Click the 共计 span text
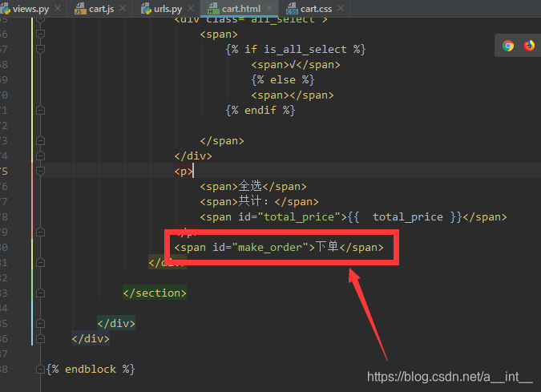This screenshot has height=392, width=541. point(250,201)
